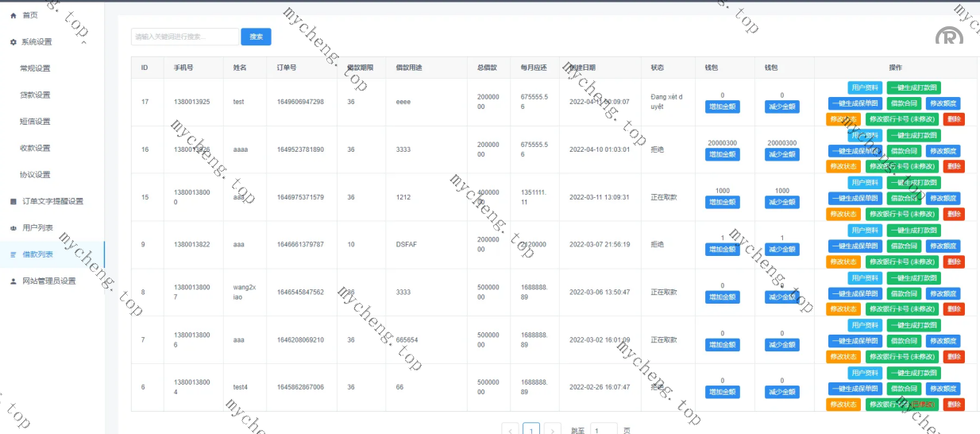980x434 pixels.
Task: Collapse the 系统设置 menu chevron
Action: [83, 42]
